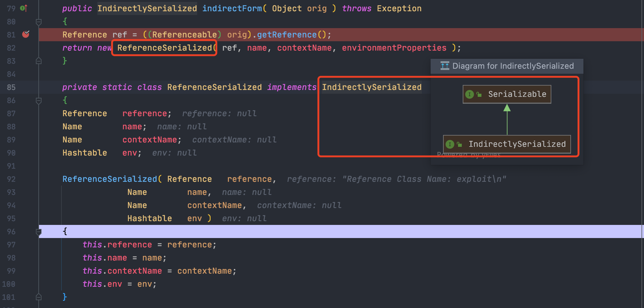Click the 'contextName: null' inlay hint on line 89
The width and height of the screenshot is (644, 308).
pos(234,140)
